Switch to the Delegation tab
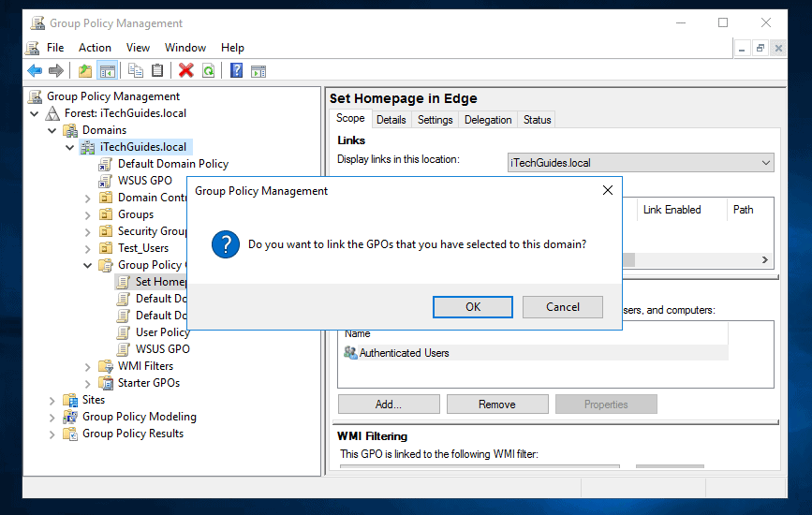Viewport: 812px width, 515px height. coord(488,120)
